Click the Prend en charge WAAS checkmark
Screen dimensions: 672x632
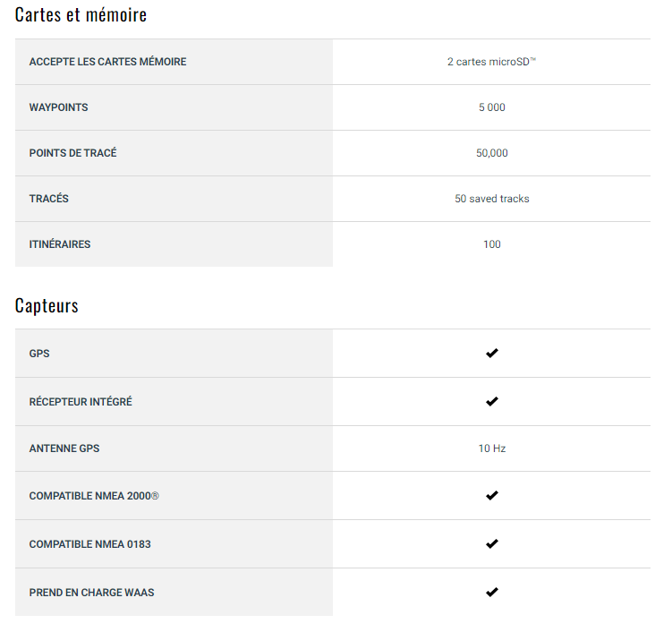pyautogui.click(x=491, y=592)
